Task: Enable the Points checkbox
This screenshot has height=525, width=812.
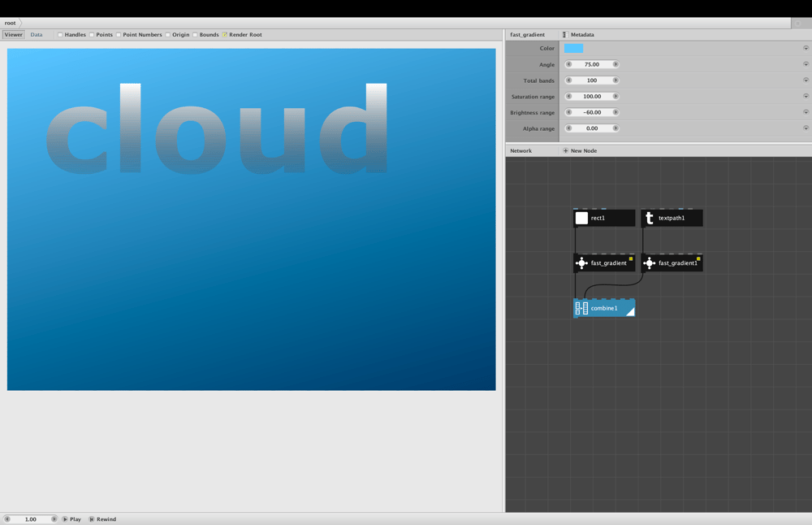Action: [92, 35]
